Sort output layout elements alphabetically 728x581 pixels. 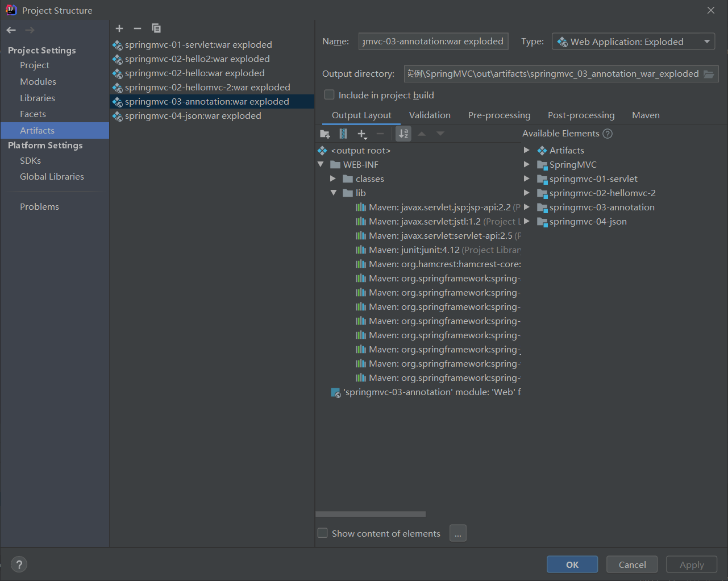tap(403, 134)
